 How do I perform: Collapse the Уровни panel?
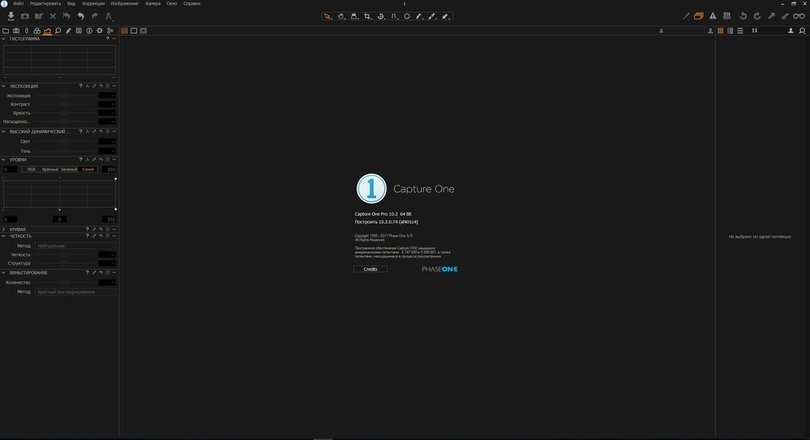coord(4,160)
